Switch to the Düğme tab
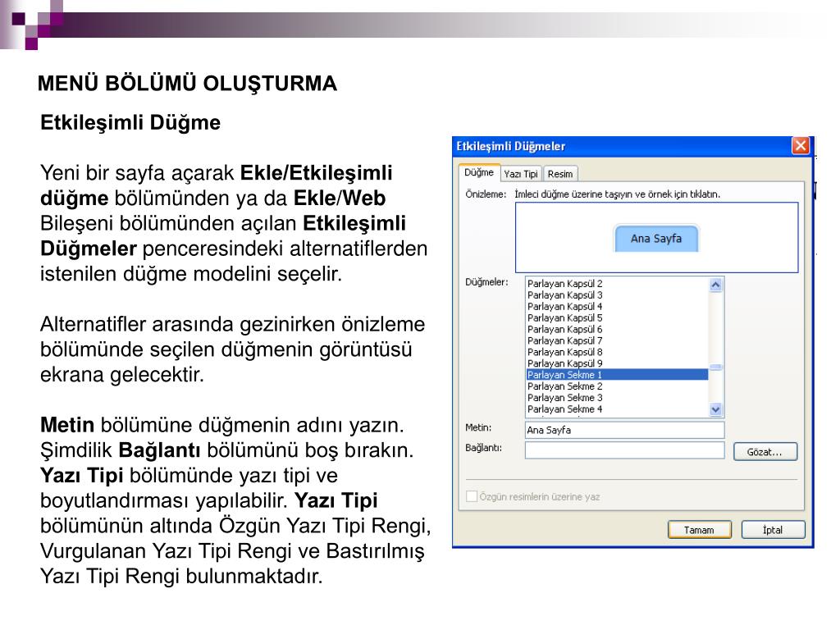The image size is (840, 630). pyautogui.click(x=479, y=172)
